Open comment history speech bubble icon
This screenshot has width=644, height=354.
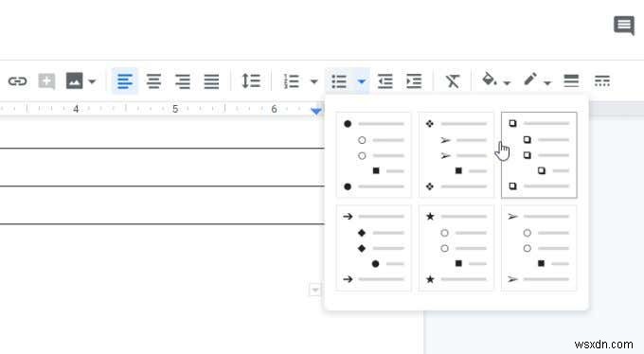tap(624, 26)
